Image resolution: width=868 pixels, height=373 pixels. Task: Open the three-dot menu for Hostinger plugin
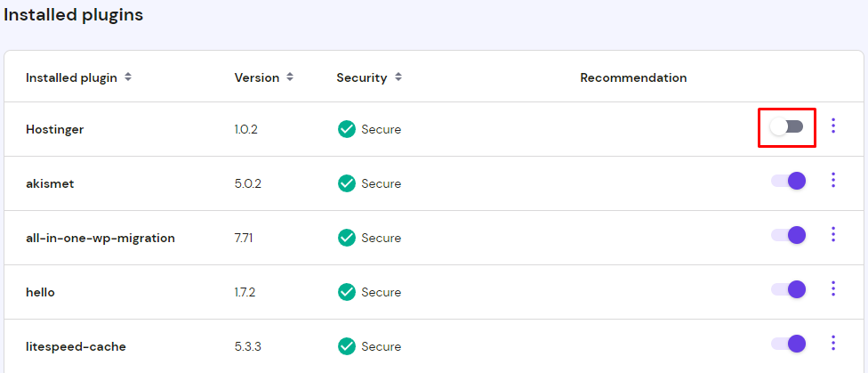(x=833, y=126)
